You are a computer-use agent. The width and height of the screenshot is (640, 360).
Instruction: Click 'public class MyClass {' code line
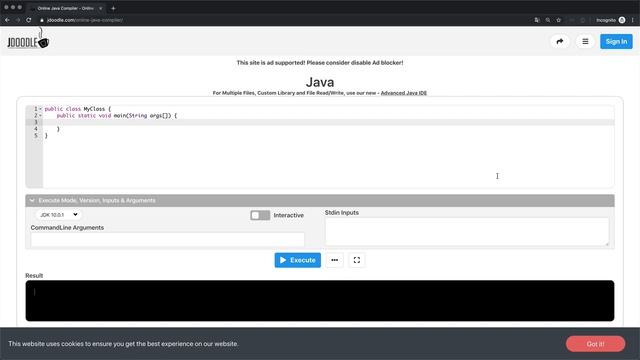point(78,109)
